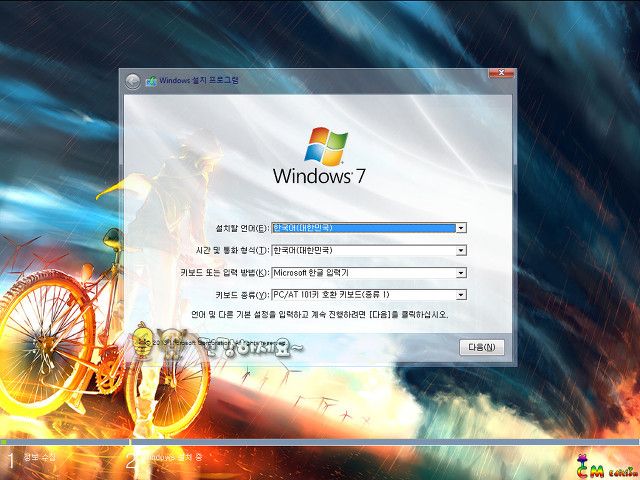
Task: Click the Windows setup icon in the title bar
Action: 151,81
